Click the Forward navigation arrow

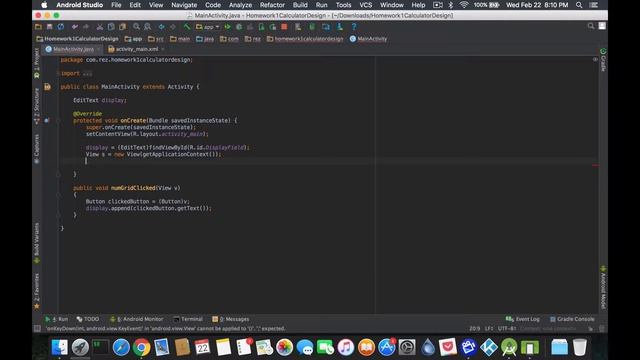point(173,27)
